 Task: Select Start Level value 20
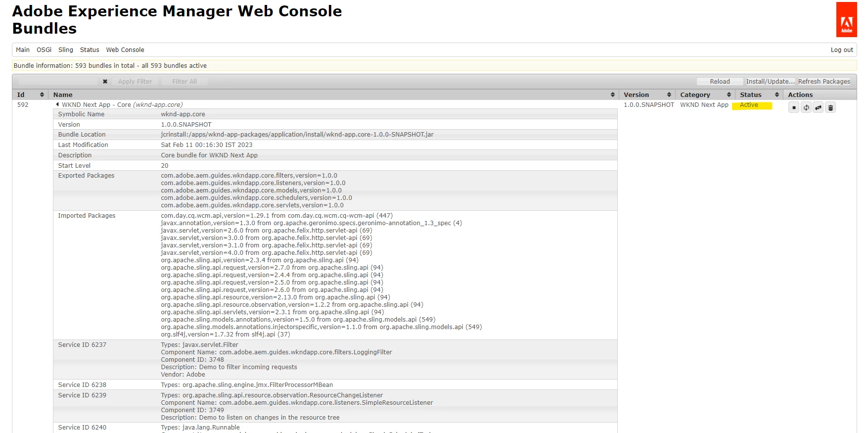[165, 166]
